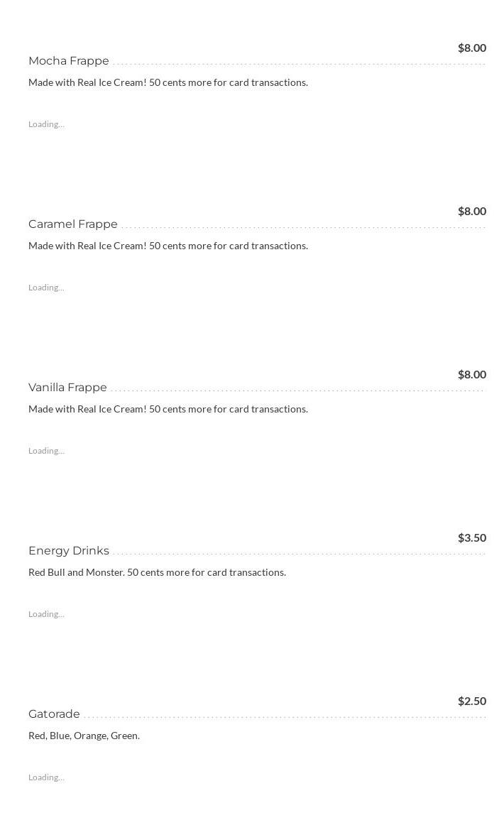Click the Loading text under Vanilla Frappe
The width and height of the screenshot is (504, 825).
coord(46,451)
